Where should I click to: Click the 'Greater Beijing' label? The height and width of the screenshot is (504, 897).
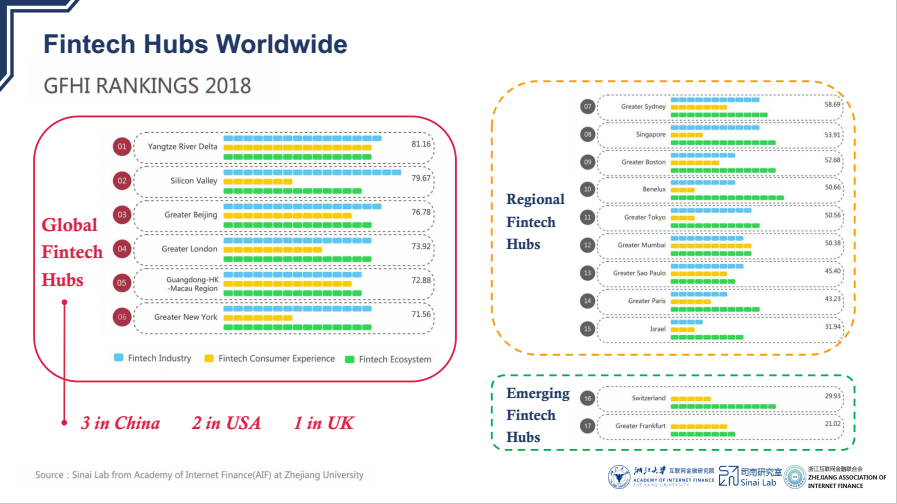191,215
